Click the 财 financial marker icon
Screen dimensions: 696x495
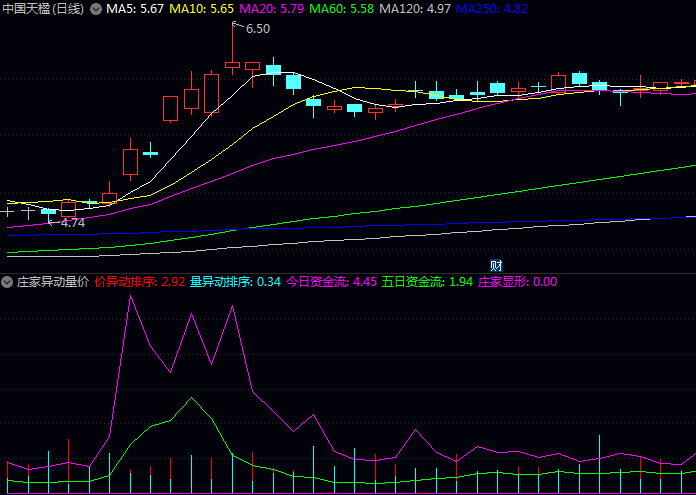495,265
